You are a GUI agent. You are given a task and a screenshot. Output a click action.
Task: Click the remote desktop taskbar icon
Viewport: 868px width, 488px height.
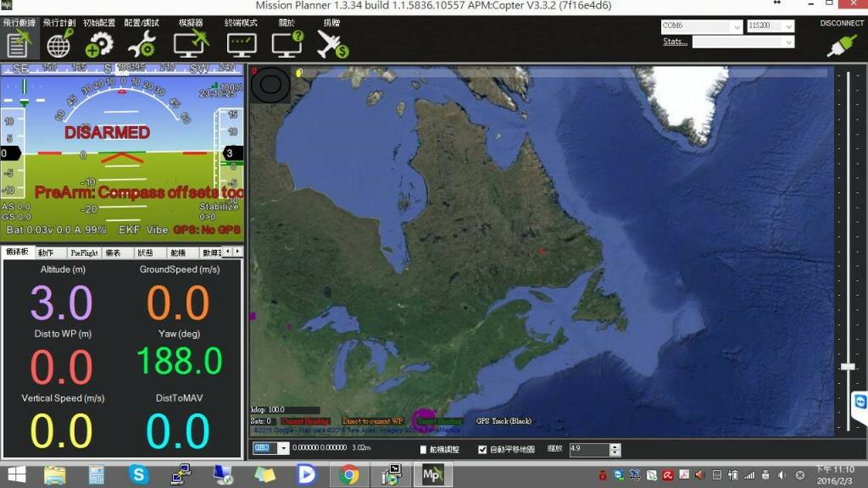pos(223,474)
